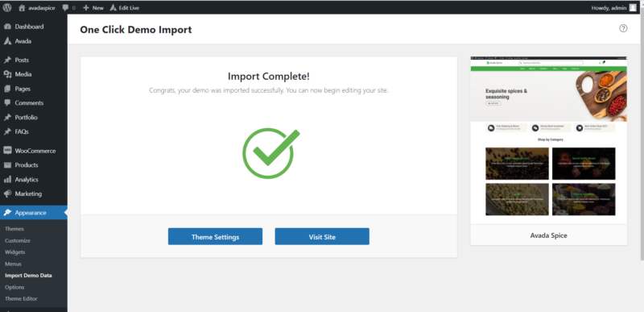Open Widgets submenu item

[x=14, y=252]
